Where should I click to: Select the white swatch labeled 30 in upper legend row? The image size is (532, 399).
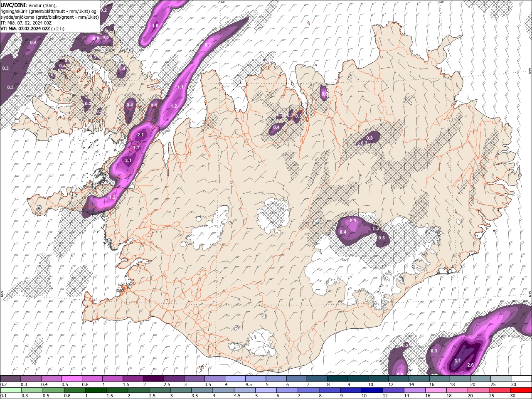[x=521, y=379]
